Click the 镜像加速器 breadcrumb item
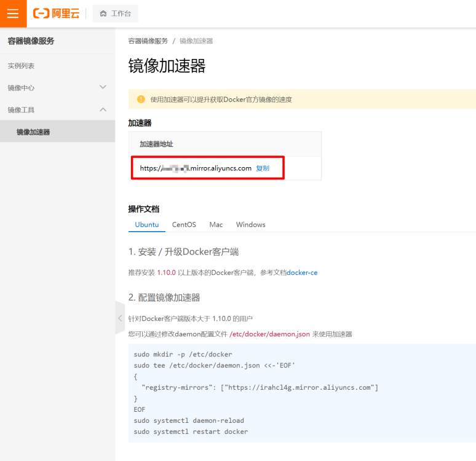476x461 pixels. tap(196, 41)
